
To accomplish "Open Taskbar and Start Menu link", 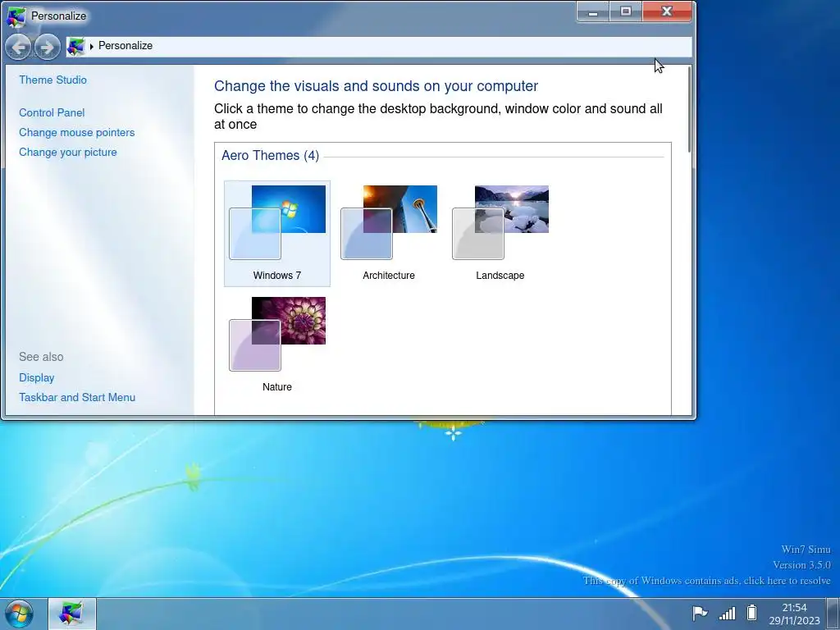I will tap(77, 398).
